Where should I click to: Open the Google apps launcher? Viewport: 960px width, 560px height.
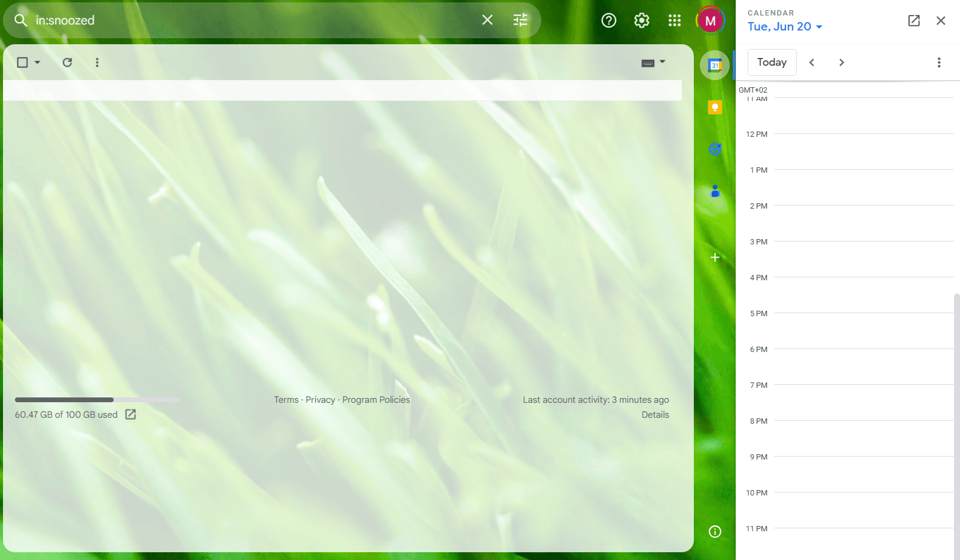pos(674,20)
